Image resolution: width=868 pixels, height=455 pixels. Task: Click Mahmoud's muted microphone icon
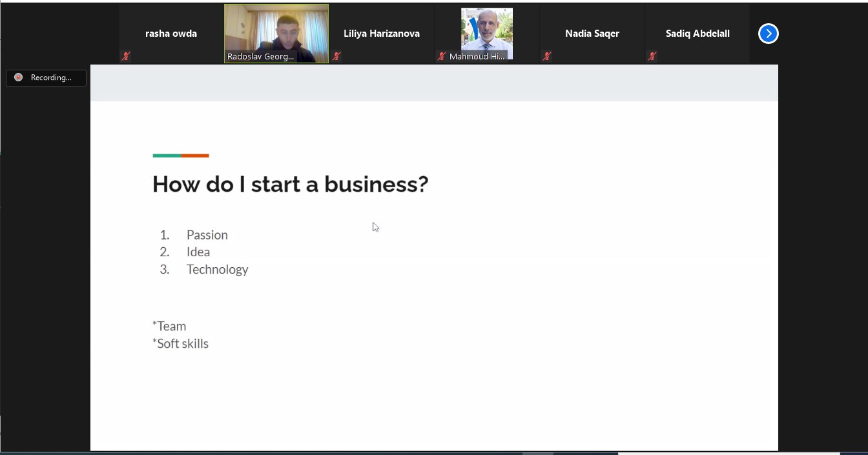[x=442, y=56]
